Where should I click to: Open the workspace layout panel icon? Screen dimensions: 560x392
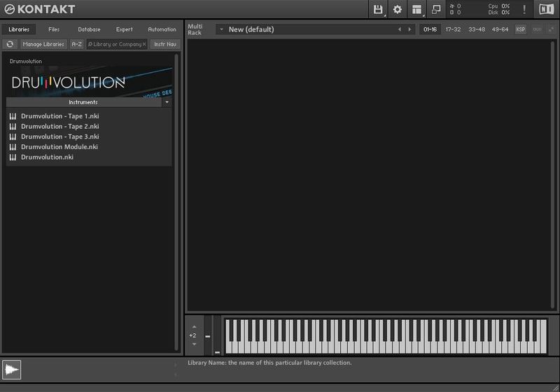417,9
